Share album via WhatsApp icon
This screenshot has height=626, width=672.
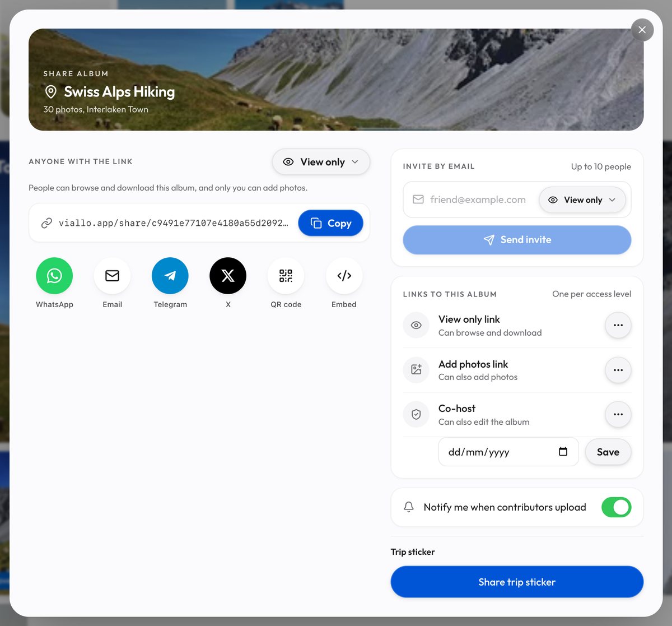54,276
